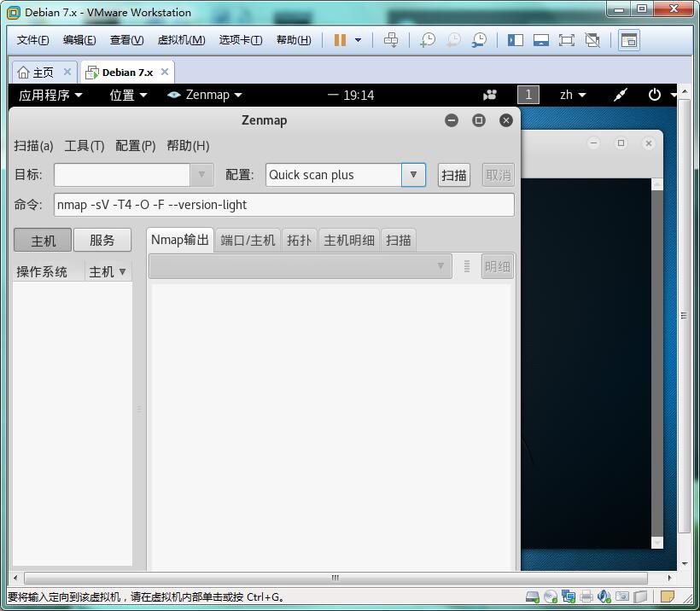Toggle the VMware library sidebar panel icon
The width and height of the screenshot is (700, 611).
click(x=515, y=40)
